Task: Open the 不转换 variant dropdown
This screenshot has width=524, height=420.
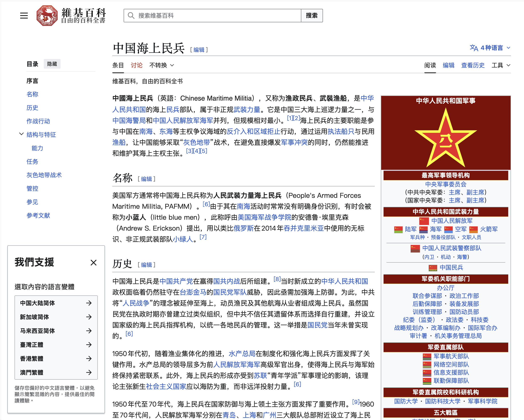Action: coord(162,65)
